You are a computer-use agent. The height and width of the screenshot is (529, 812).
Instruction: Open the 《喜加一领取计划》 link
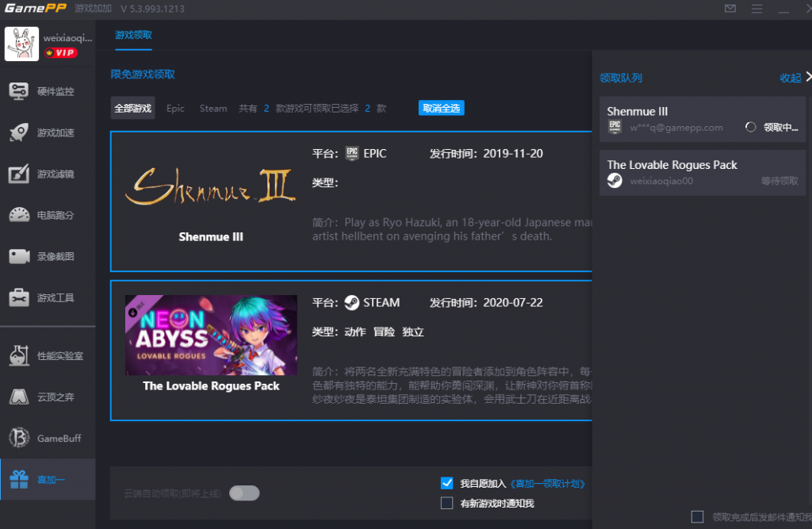(548, 484)
